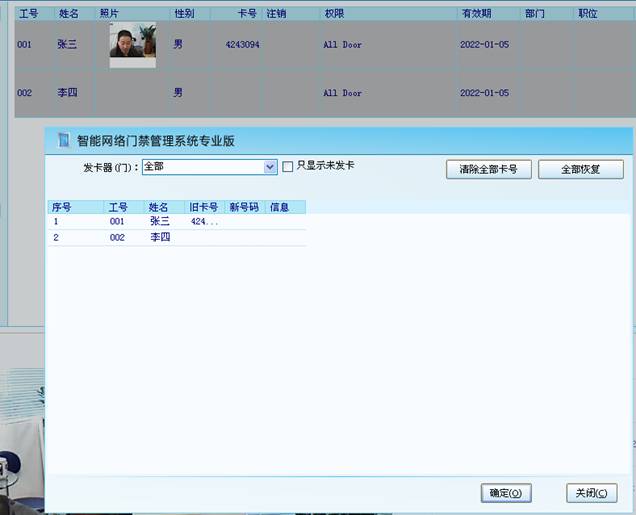Select 李四 name in background table

pyautogui.click(x=67, y=92)
